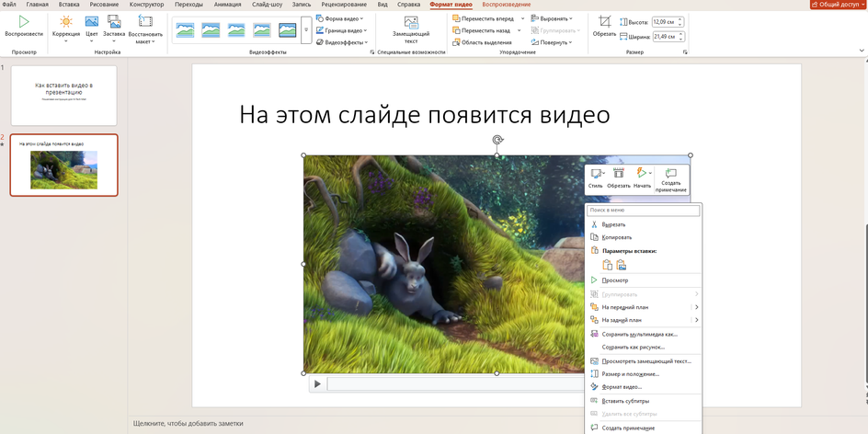Screen dimensions: 868x434
Task: Expand На передний план submenu arrow
Action: coord(696,307)
